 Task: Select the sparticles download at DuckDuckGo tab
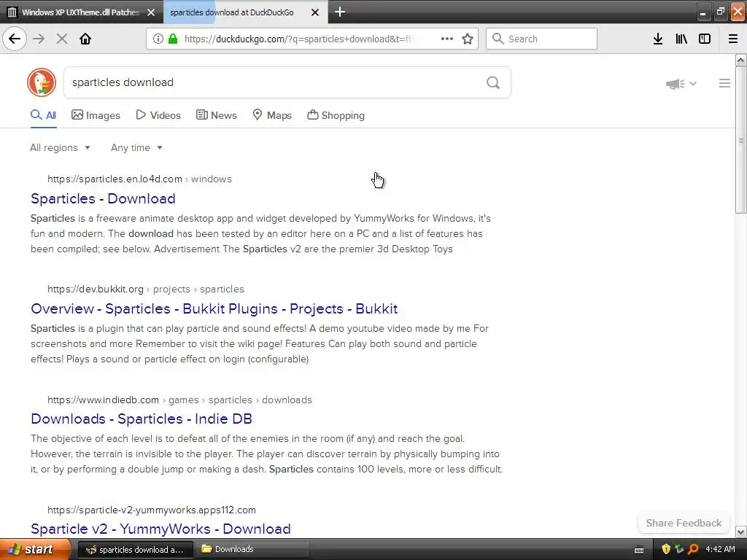[232, 12]
